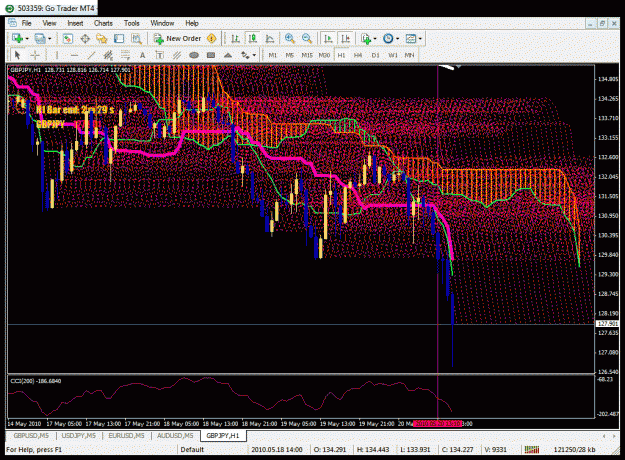625x460 pixels.
Task: Select the Horizontal Line drawing tool
Action: coord(74,55)
